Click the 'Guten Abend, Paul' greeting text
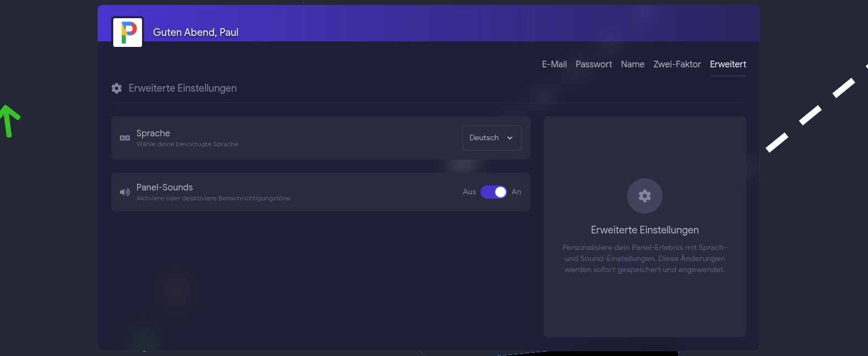The height and width of the screenshot is (356, 868). [x=196, y=33]
